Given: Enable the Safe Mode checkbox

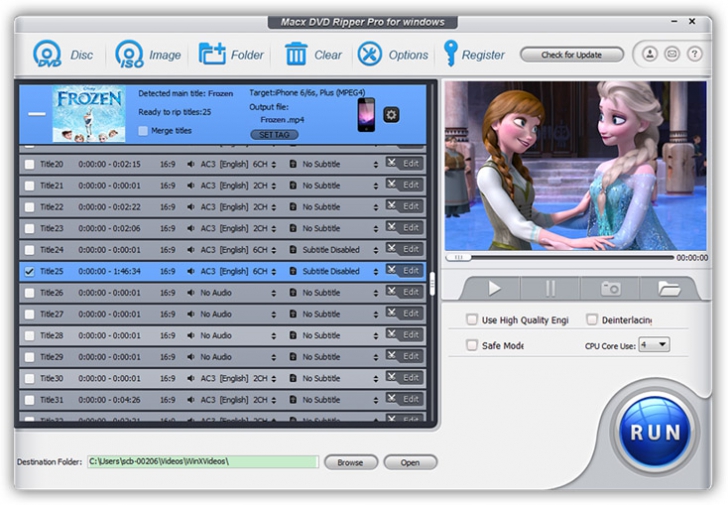Looking at the screenshot, I should [472, 345].
